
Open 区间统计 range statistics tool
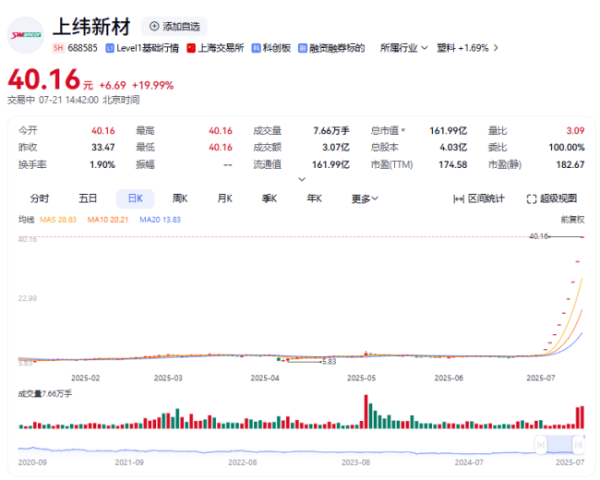[x=479, y=198]
